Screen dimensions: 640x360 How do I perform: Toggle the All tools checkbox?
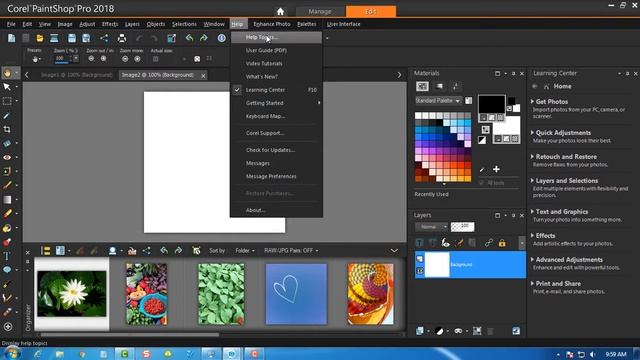coord(482,183)
